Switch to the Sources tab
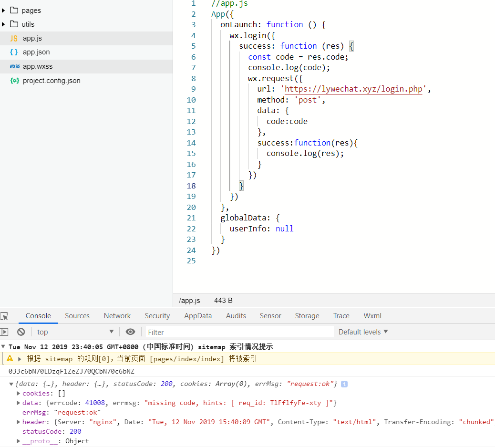 coord(77,316)
